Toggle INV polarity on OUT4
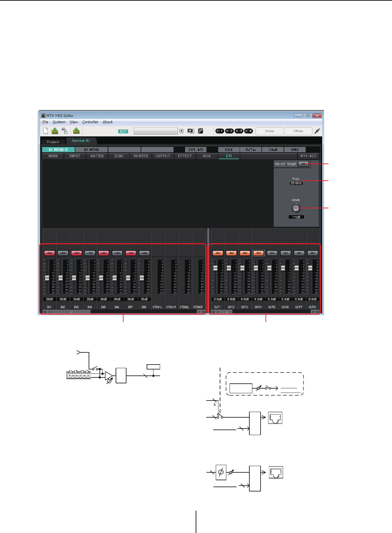This screenshot has height=533, width=392. 259,253
